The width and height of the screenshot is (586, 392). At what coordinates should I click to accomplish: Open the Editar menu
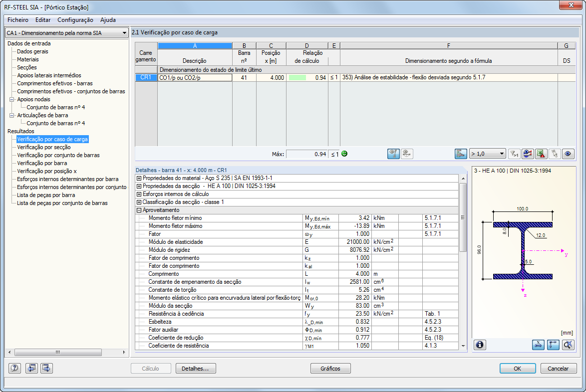coord(43,20)
